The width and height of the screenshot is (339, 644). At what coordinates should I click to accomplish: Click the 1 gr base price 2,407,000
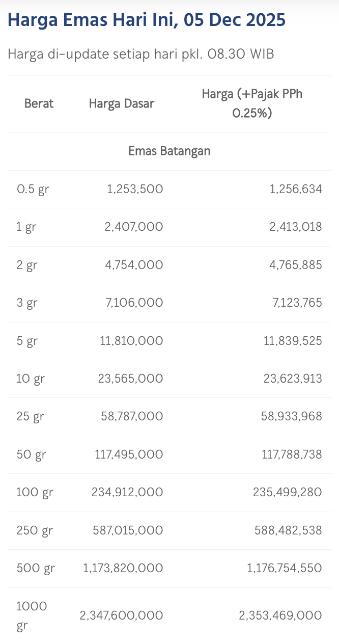[134, 227]
